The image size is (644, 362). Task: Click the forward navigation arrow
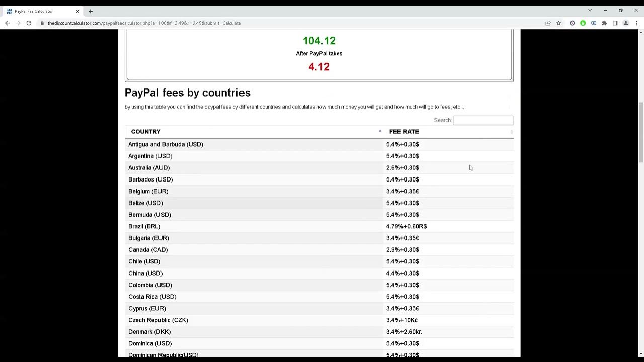point(18,23)
